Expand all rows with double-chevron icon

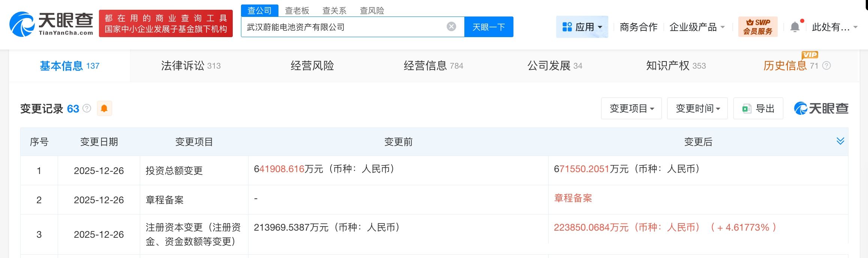coord(840,141)
